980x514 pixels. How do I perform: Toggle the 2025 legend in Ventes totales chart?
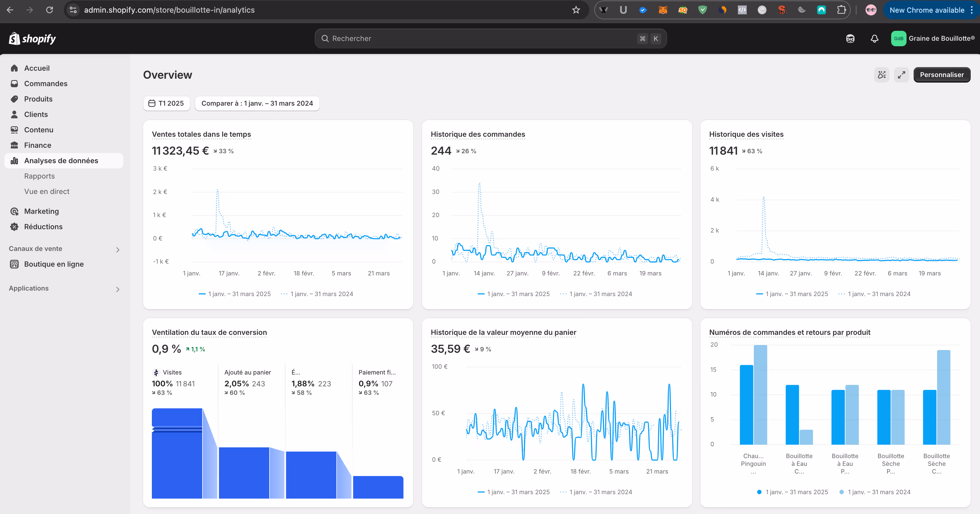coord(235,294)
